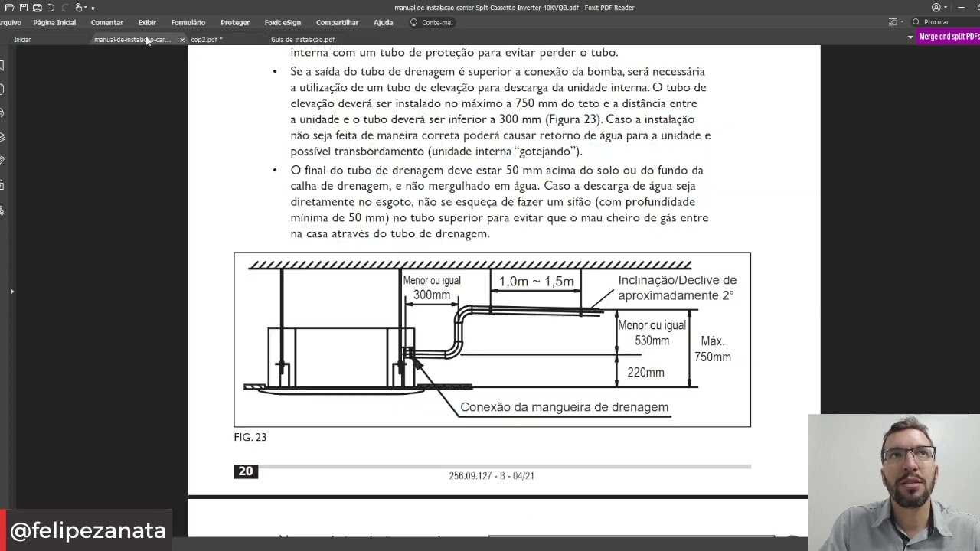
Task: Open the Comments panel in left sidebar
Action: 2,113
